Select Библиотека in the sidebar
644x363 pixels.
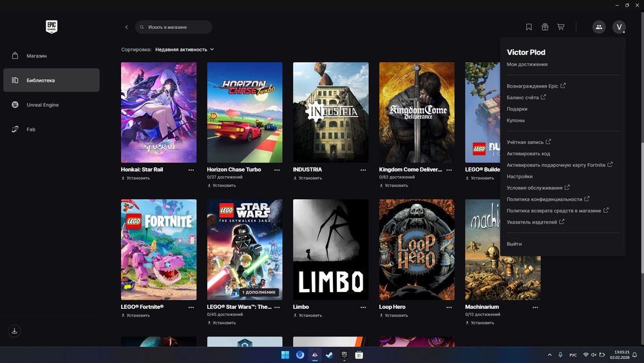coord(52,80)
